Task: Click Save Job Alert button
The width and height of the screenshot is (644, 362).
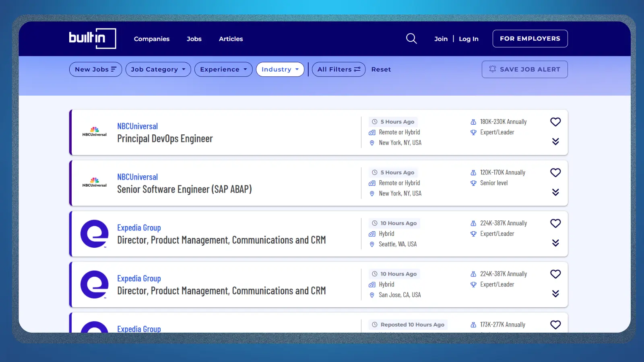Action: coord(525,69)
